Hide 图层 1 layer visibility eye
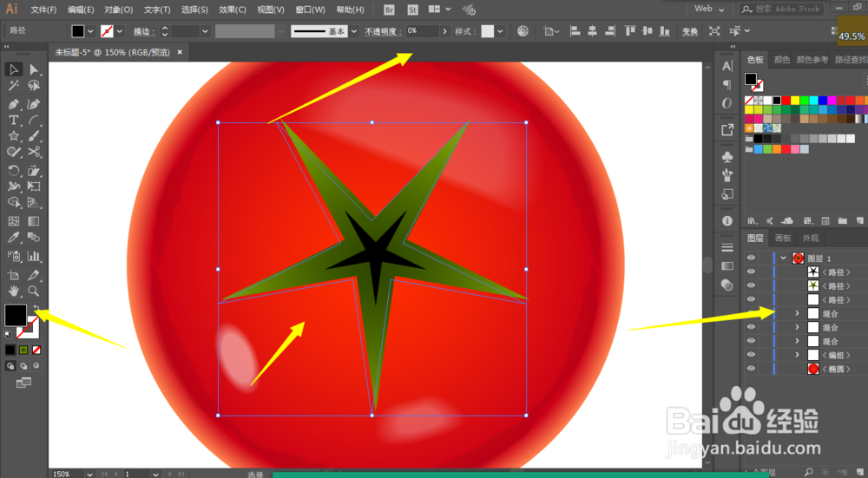The height and width of the screenshot is (478, 868). (751, 258)
